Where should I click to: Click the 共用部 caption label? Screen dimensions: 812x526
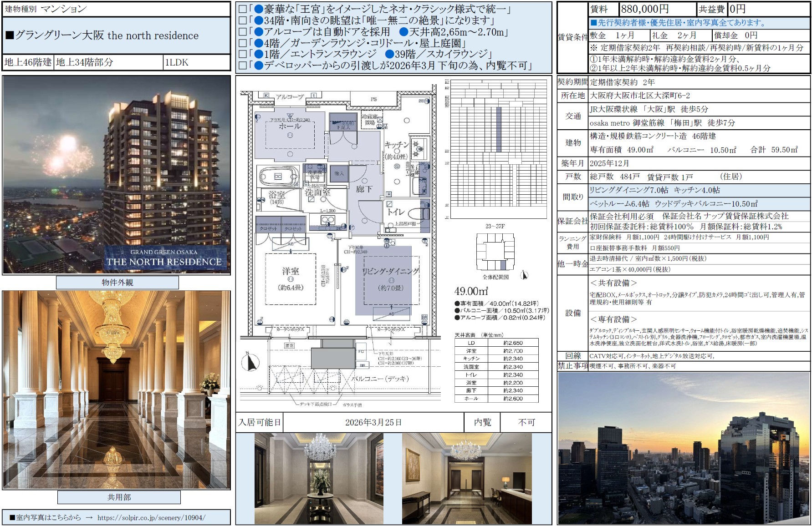coord(119,497)
